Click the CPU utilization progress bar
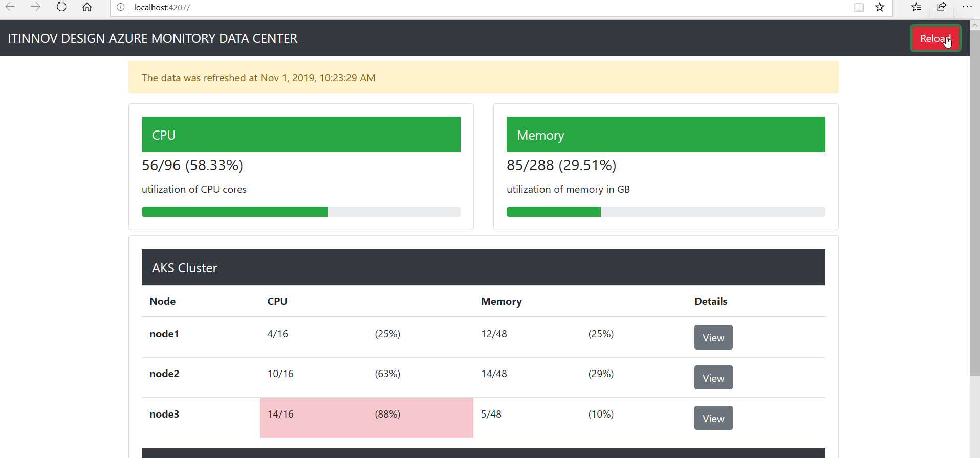The height and width of the screenshot is (458, 980). pos(301,212)
